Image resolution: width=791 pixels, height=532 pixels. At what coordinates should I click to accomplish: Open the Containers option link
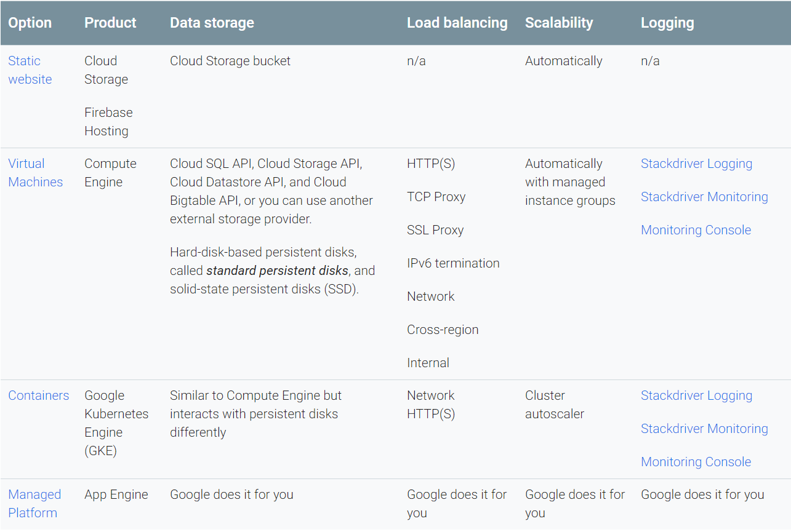pyautogui.click(x=38, y=395)
